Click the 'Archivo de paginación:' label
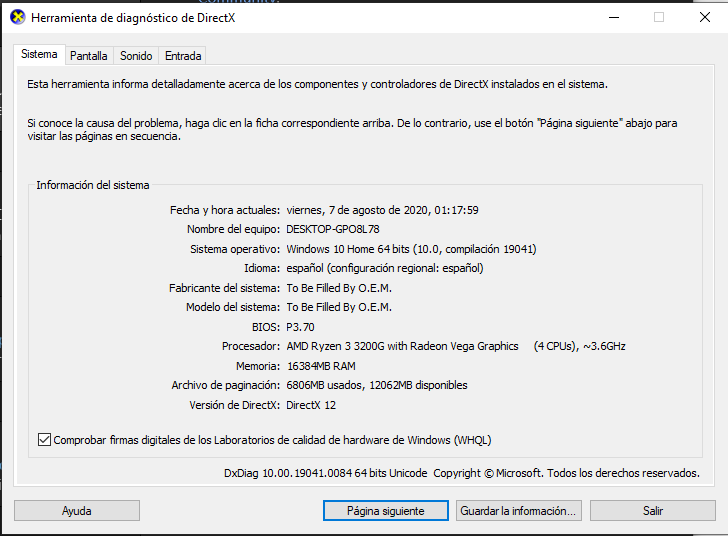The width and height of the screenshot is (728, 536). 226,385
